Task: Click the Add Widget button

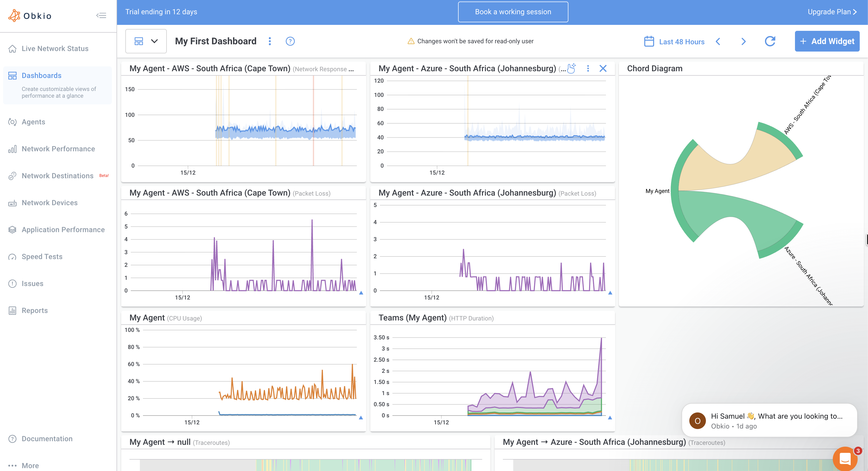Action: 827,41
